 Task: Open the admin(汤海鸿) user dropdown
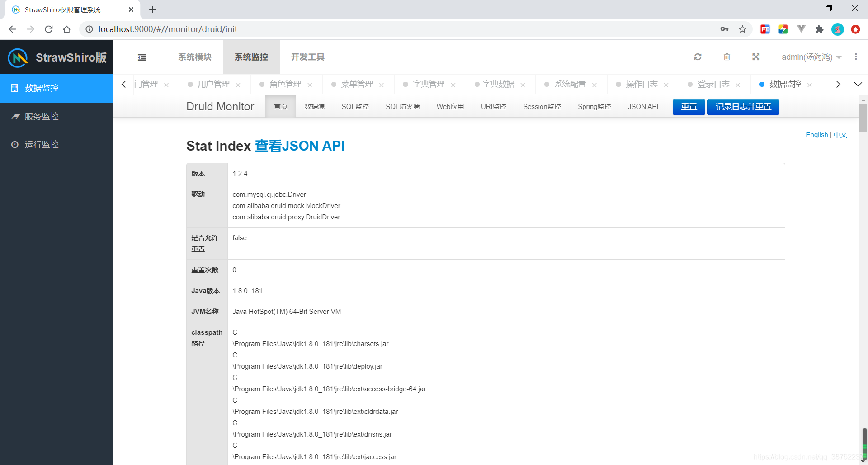pos(811,57)
